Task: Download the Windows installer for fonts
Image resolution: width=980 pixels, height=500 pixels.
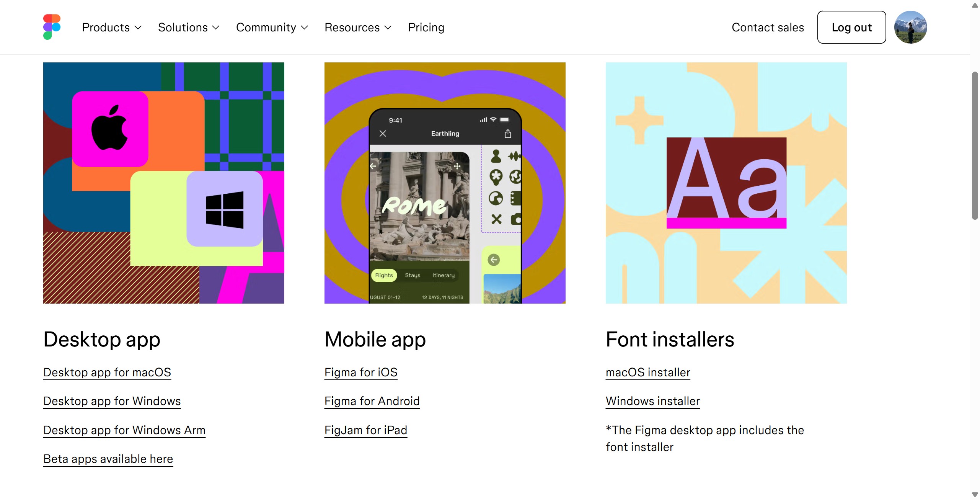Action: click(x=653, y=401)
